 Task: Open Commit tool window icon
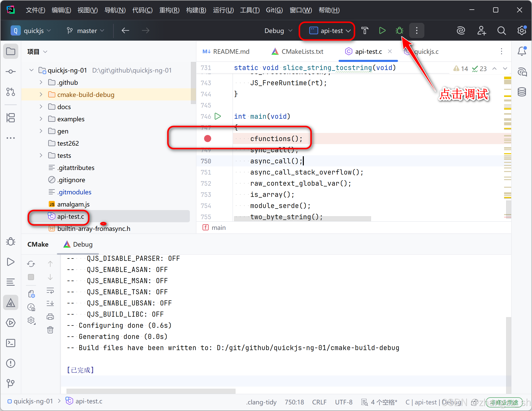(x=11, y=72)
